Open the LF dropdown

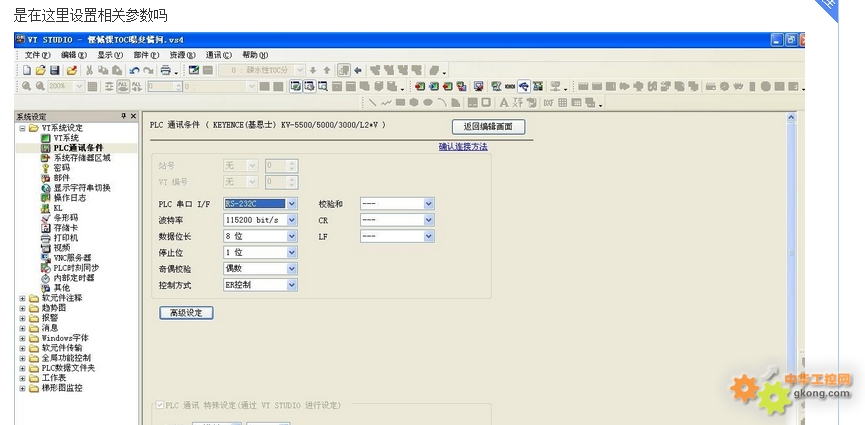[x=429, y=236]
